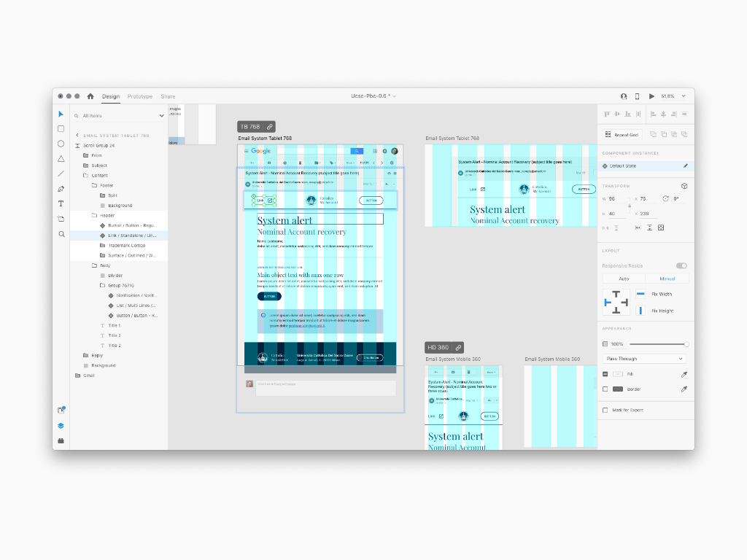
Task: Toggle the Fill checkbox
Action: click(x=605, y=374)
